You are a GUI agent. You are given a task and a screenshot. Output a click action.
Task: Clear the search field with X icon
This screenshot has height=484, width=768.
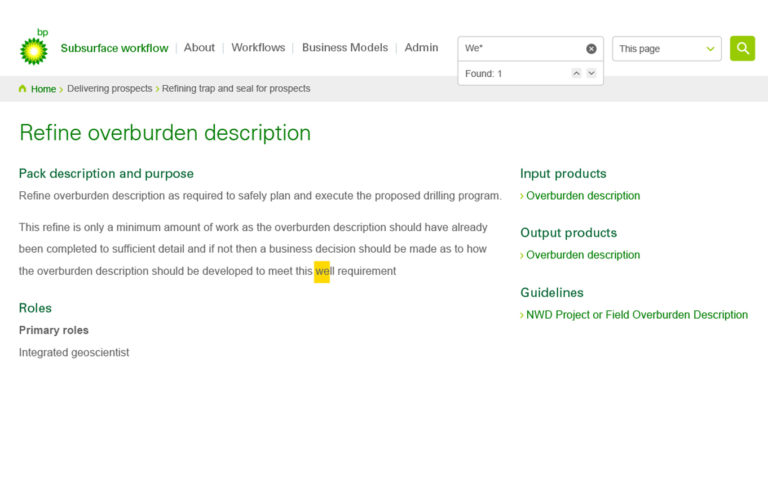click(591, 48)
